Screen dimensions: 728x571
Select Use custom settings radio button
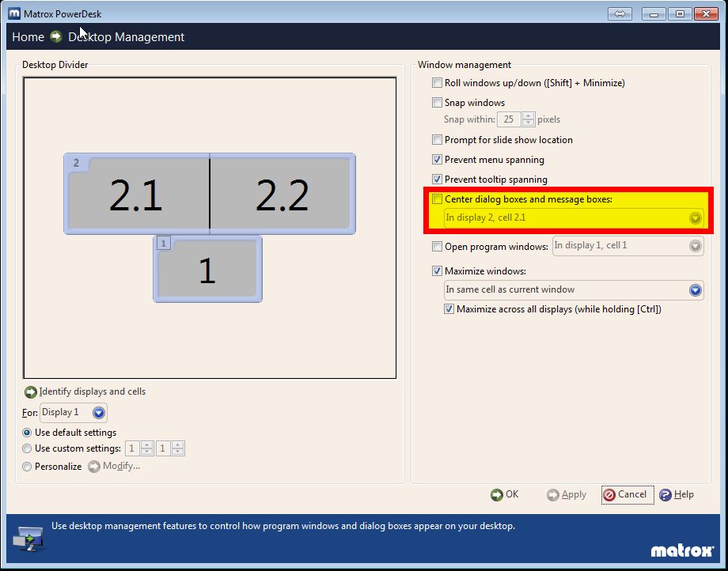pyautogui.click(x=27, y=448)
